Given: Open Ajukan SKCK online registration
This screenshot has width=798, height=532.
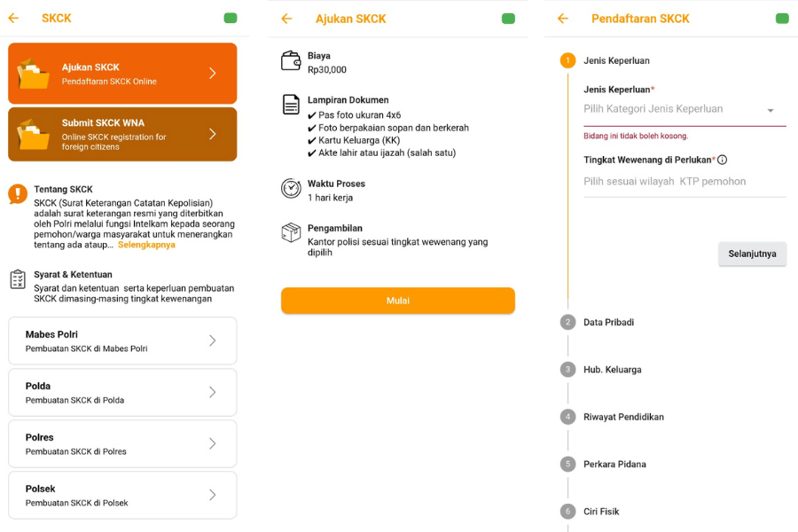Looking at the screenshot, I should click(x=122, y=74).
